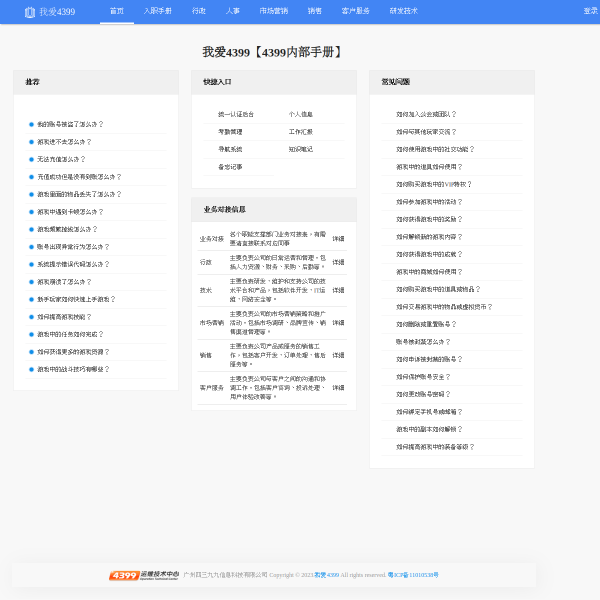The height and width of the screenshot is (600, 600).
Task: Open 充值成功但是没有到账怎么办？
Action: (79, 177)
